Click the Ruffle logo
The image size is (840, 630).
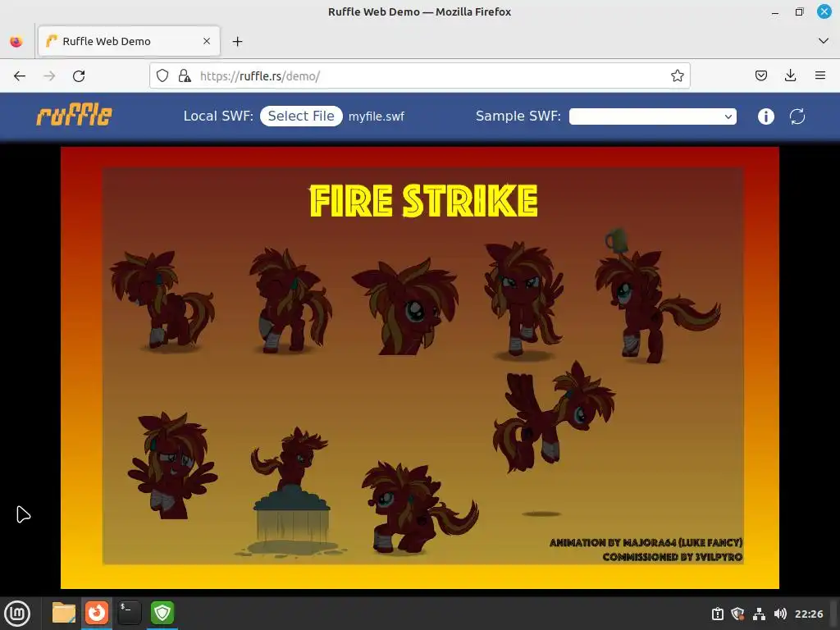pos(74,116)
